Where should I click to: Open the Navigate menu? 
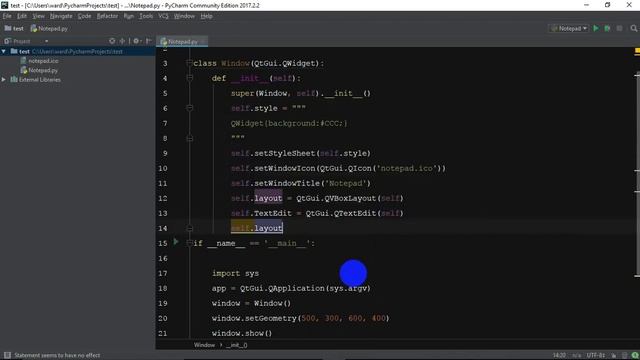[x=61, y=16]
